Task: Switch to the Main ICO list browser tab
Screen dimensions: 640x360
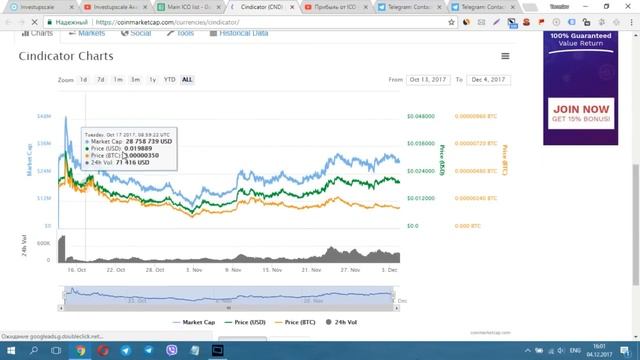Action: click(x=189, y=7)
